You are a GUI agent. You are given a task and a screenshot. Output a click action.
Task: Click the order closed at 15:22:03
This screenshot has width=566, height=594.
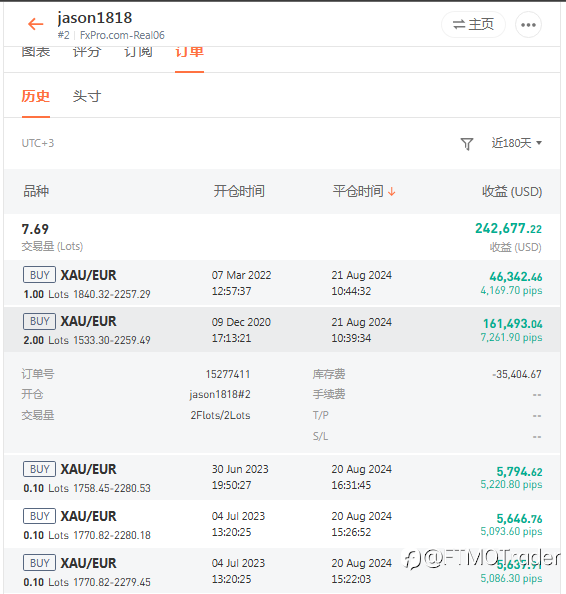(282, 571)
